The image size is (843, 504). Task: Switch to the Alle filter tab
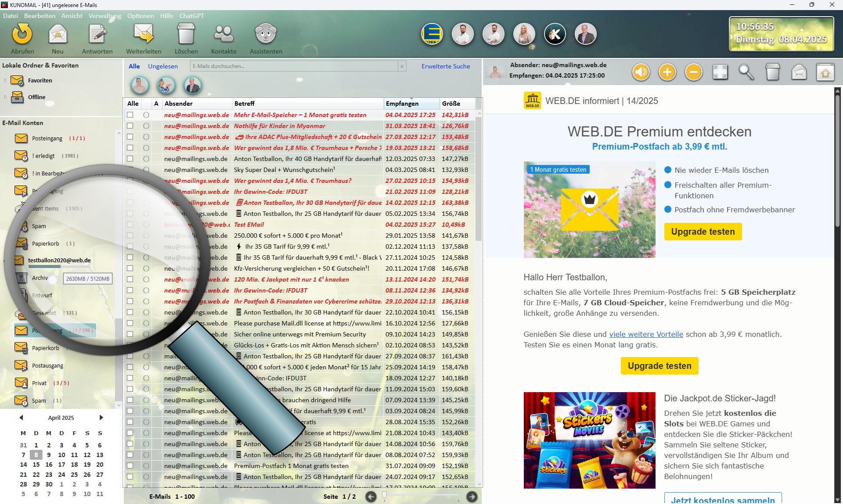point(134,66)
